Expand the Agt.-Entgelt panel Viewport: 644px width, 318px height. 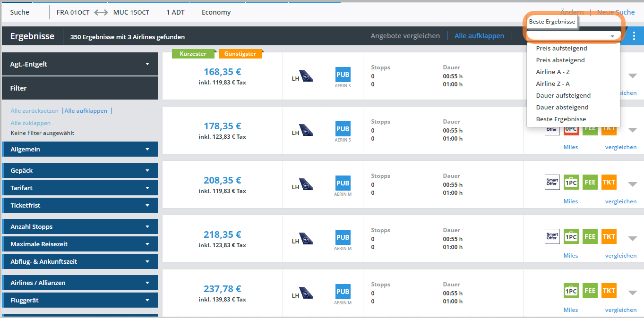[x=79, y=64]
